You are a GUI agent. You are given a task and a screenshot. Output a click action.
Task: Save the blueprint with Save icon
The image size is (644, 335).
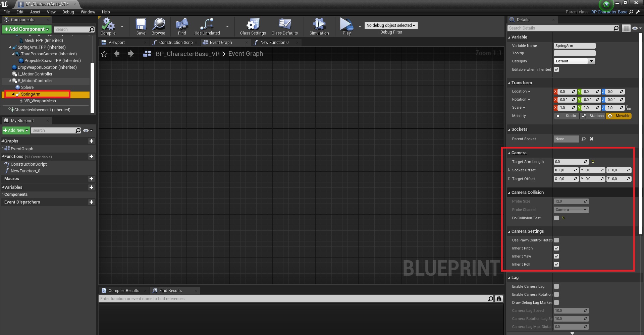[x=141, y=26]
